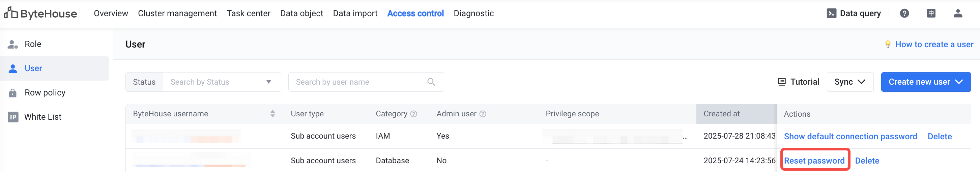Open the Data import tab

[355, 13]
